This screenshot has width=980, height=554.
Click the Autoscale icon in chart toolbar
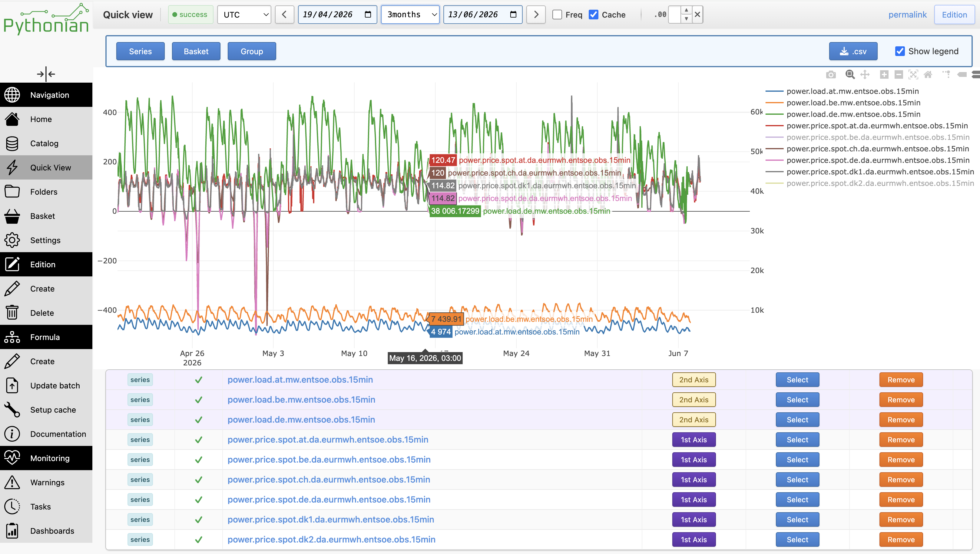913,74
